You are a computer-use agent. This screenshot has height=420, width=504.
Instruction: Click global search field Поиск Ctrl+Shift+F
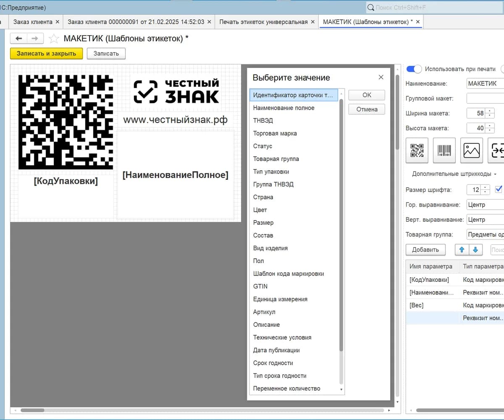click(435, 8)
